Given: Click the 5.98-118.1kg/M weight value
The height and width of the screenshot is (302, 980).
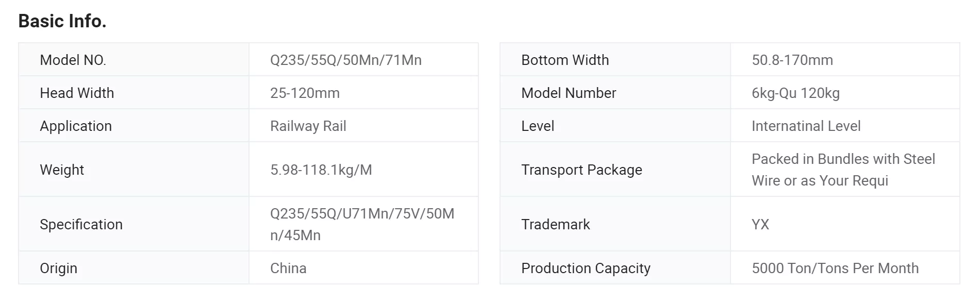Looking at the screenshot, I should click(x=321, y=170).
